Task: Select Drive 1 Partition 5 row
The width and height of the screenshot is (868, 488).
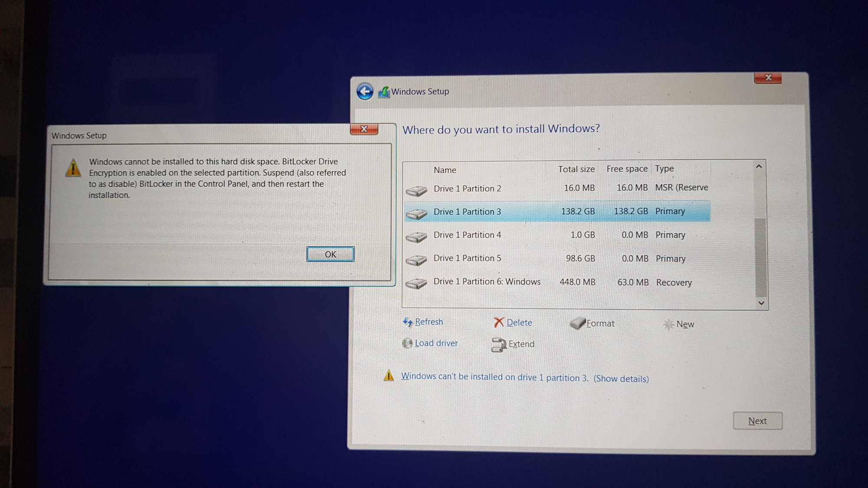Action: pos(557,258)
